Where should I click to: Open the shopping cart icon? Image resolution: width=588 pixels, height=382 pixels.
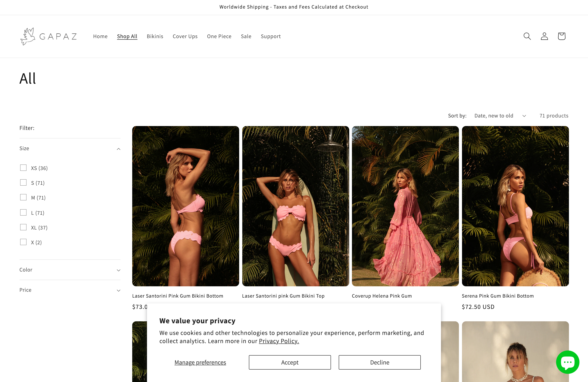point(561,36)
